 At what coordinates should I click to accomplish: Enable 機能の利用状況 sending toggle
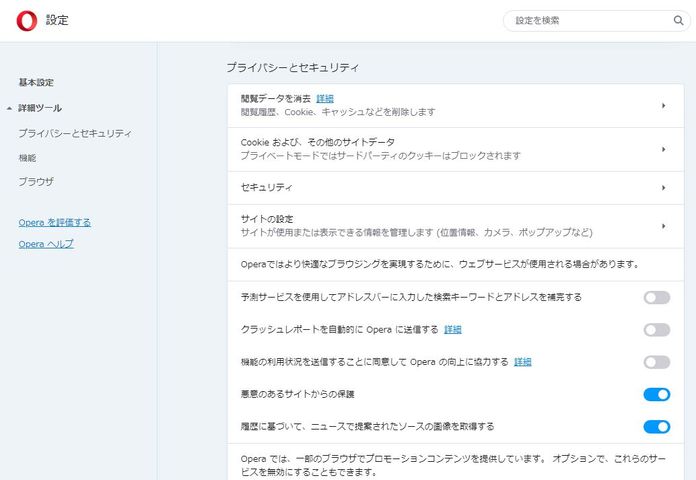coord(656,362)
